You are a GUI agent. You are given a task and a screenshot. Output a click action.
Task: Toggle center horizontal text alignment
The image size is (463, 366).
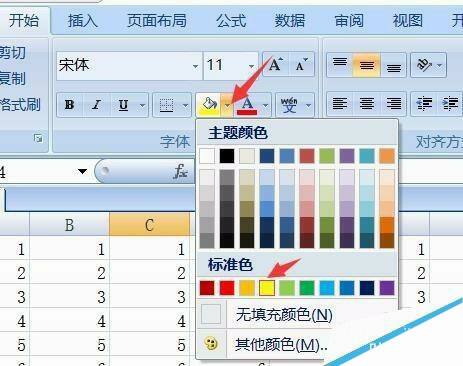click(x=367, y=104)
